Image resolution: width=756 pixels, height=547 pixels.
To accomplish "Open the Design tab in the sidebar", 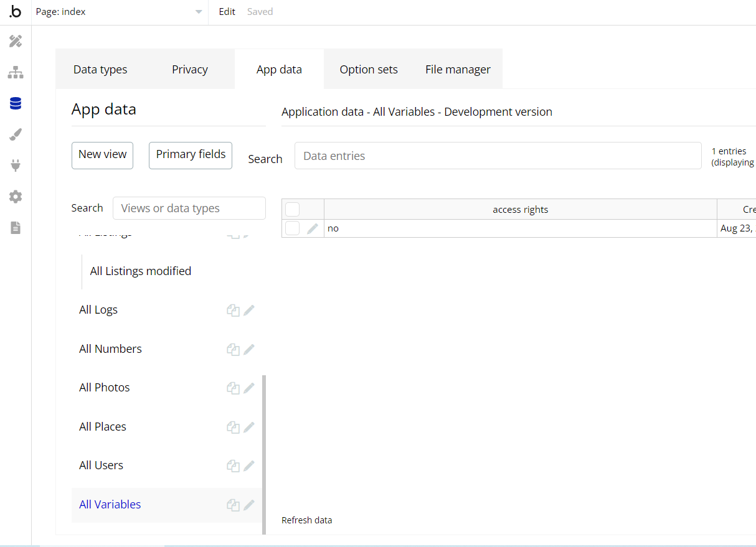I will pos(16,42).
